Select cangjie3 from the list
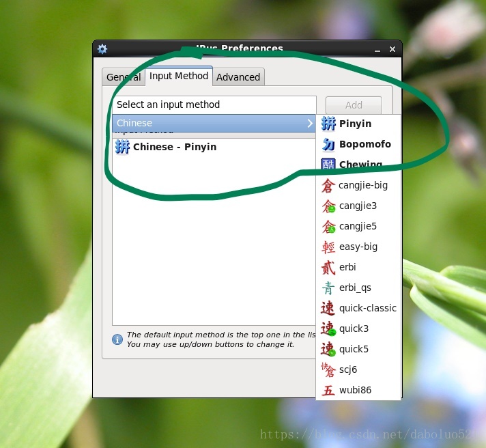 click(x=358, y=206)
